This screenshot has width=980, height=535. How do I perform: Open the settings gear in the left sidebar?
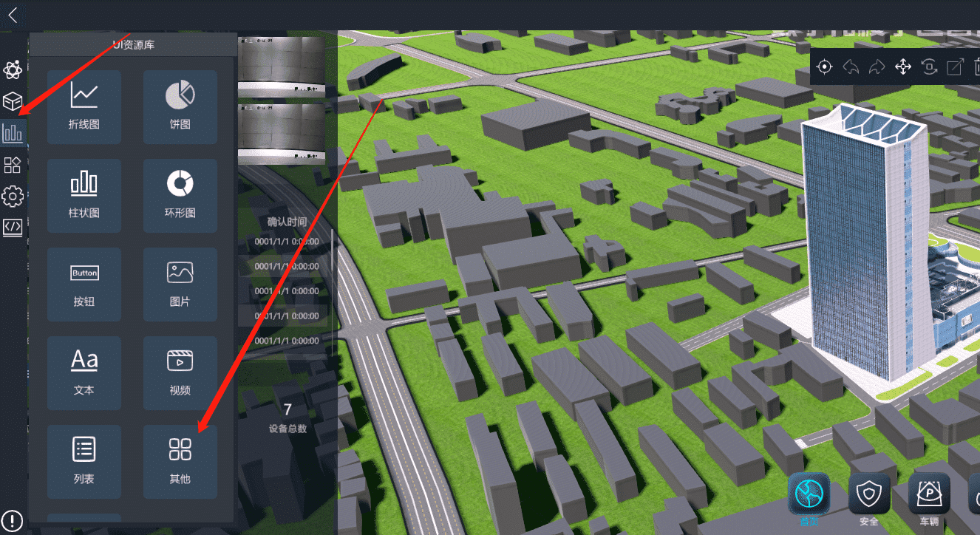point(13,197)
